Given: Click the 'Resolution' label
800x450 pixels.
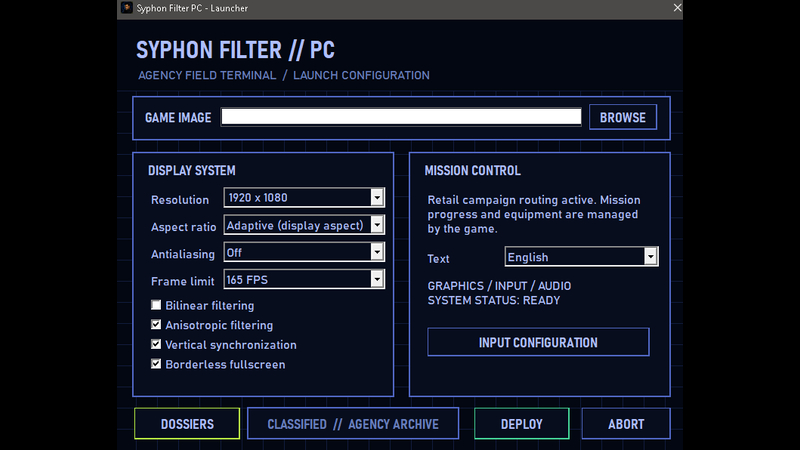Looking at the screenshot, I should point(180,200).
